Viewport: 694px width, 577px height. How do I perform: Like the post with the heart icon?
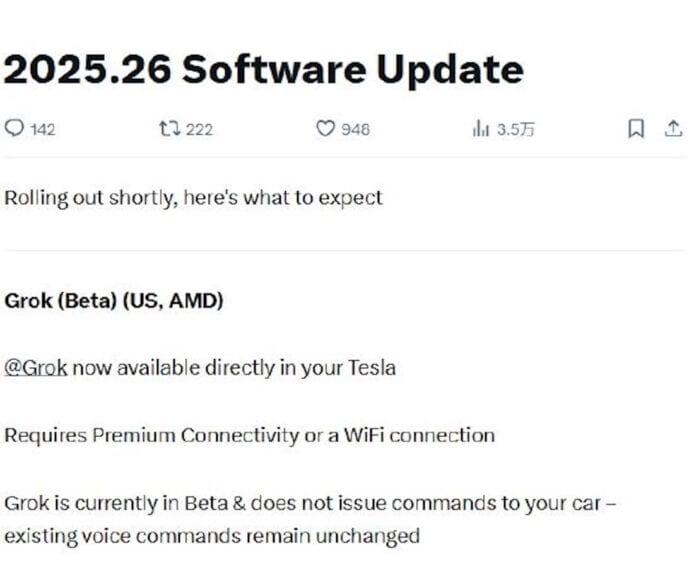[324, 129]
